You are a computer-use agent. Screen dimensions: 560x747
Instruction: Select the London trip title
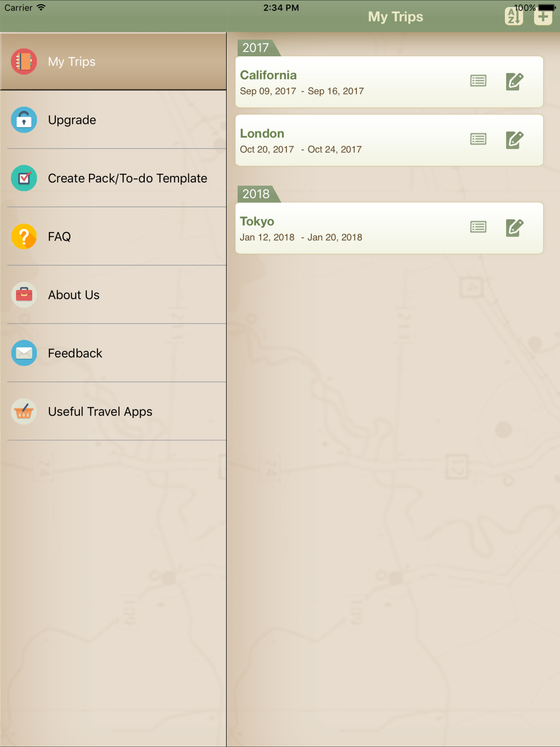click(262, 133)
